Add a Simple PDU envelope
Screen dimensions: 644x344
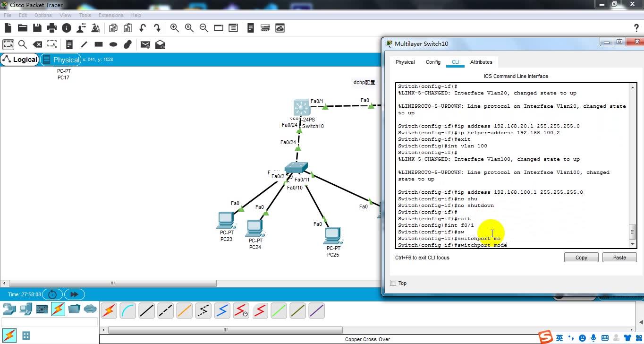click(x=145, y=44)
